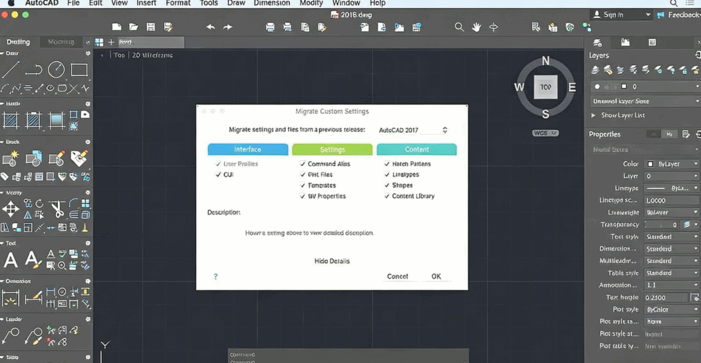Click the New drawing toolbar icon
Image resolution: width=701 pixels, height=363 pixels.
pos(117,27)
